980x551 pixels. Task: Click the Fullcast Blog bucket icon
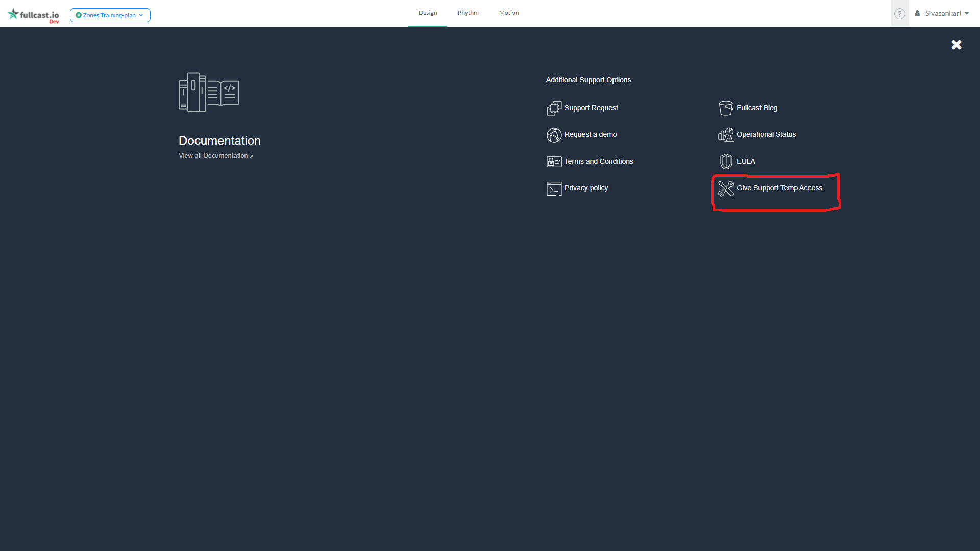point(725,108)
